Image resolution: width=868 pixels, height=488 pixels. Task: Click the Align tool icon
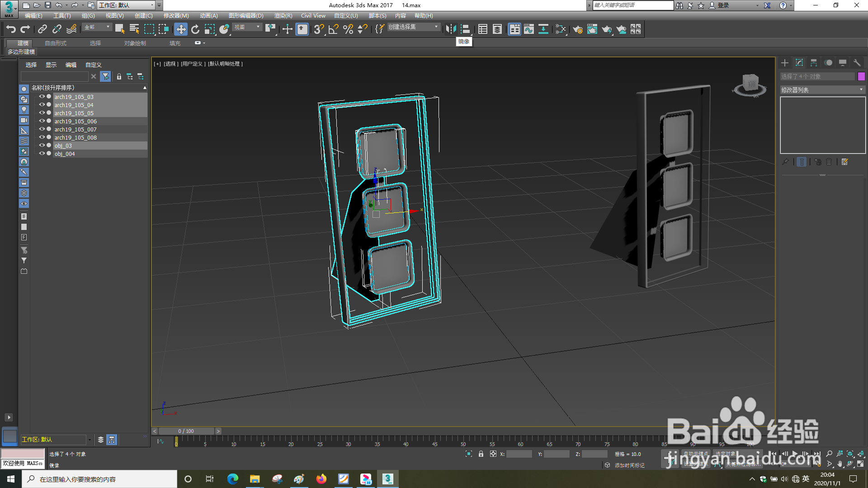[x=465, y=29]
